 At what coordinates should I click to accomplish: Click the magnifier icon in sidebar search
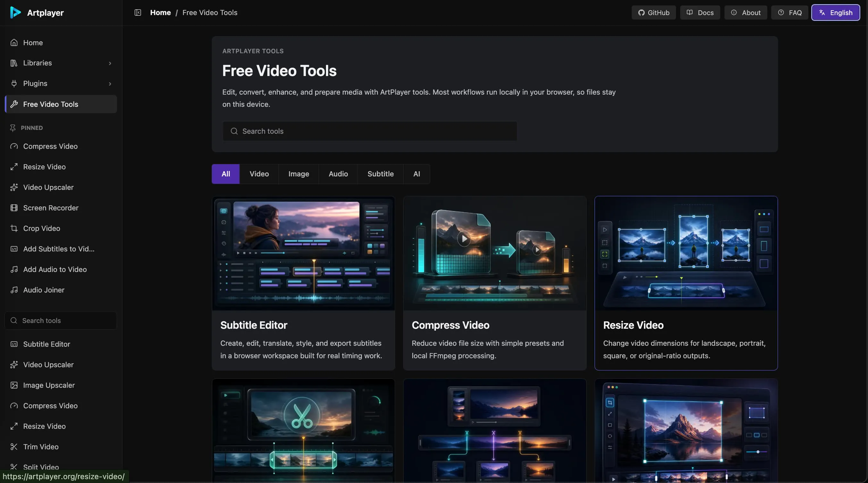pyautogui.click(x=13, y=320)
